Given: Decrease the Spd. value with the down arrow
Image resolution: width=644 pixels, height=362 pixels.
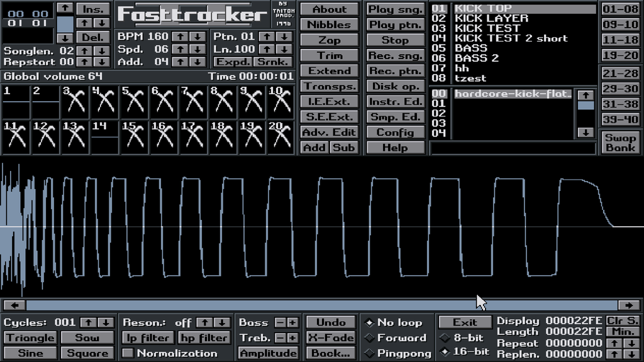Looking at the screenshot, I should click(x=197, y=50).
